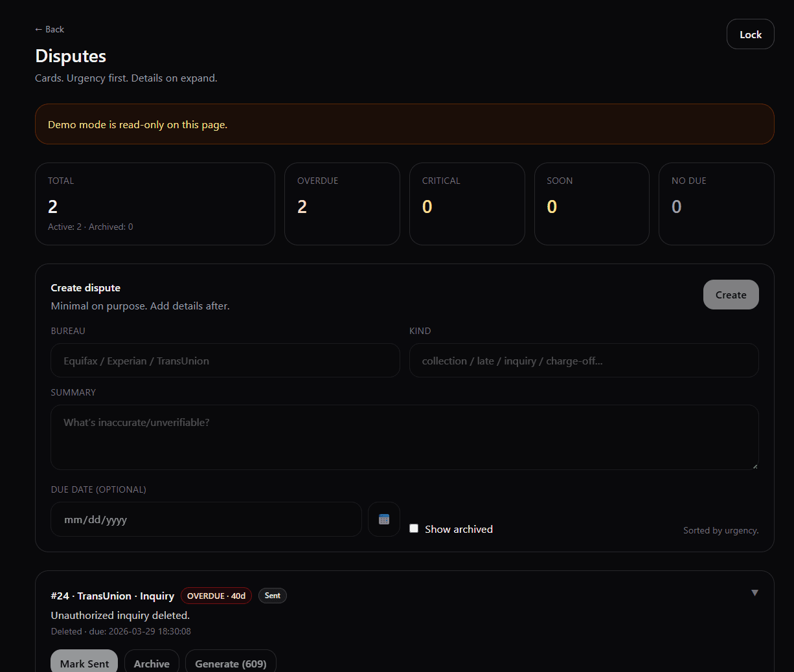Click the Sent status badge
794x672 pixels.
click(x=273, y=596)
